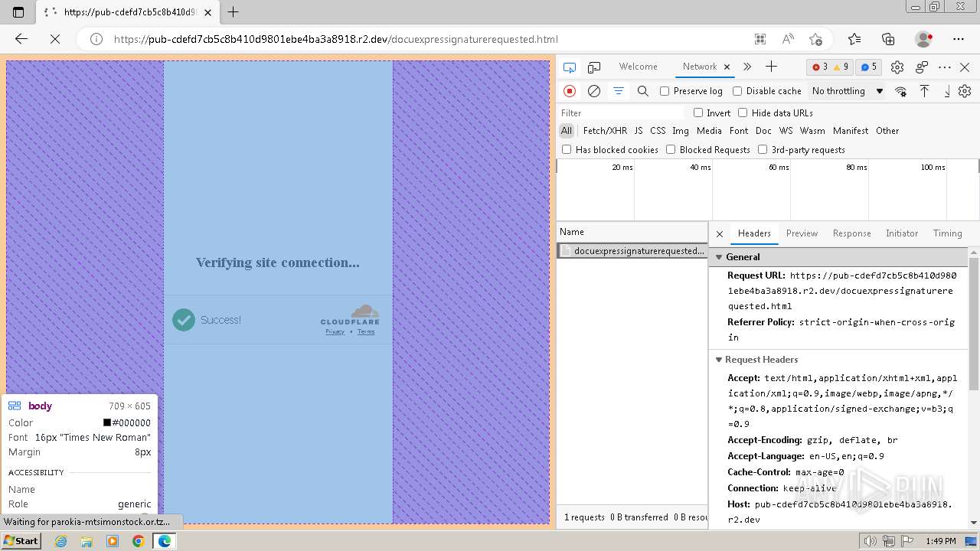Toggle device emulation mode in DevTools

click(x=594, y=67)
